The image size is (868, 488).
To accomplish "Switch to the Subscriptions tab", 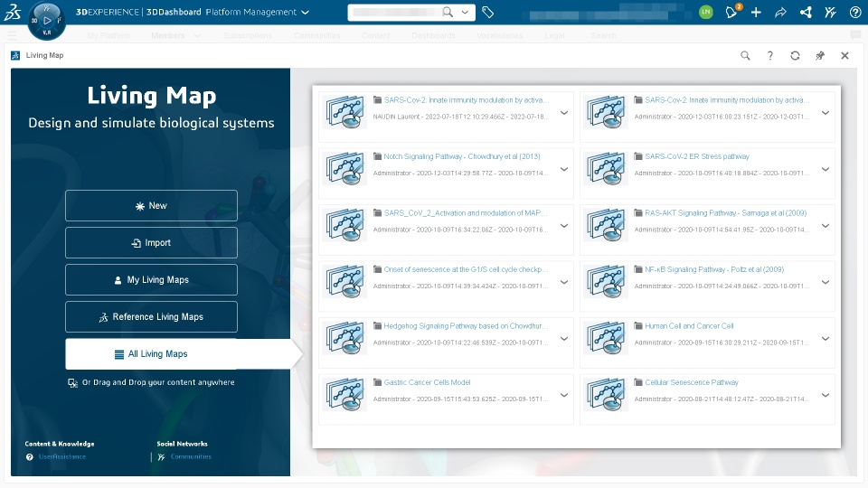I will click(x=248, y=35).
